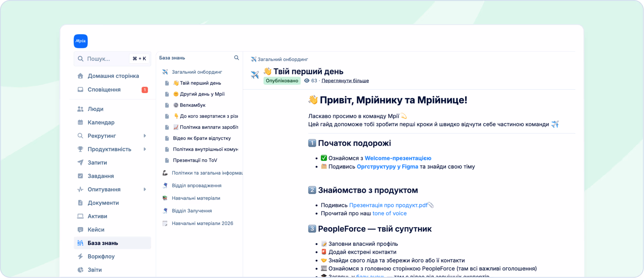
Task: Open the knowledge base search magnifier icon
Action: click(236, 58)
